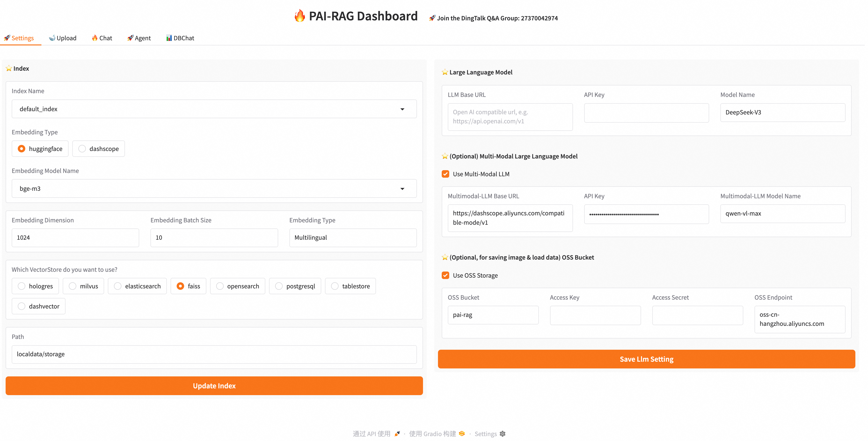Open the Index Name dropdown
The image size is (868, 441).
[214, 109]
